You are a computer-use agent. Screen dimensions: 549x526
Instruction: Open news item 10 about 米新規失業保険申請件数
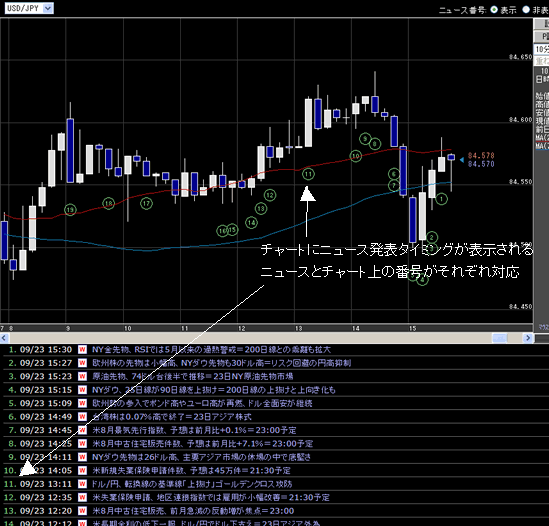(191, 471)
